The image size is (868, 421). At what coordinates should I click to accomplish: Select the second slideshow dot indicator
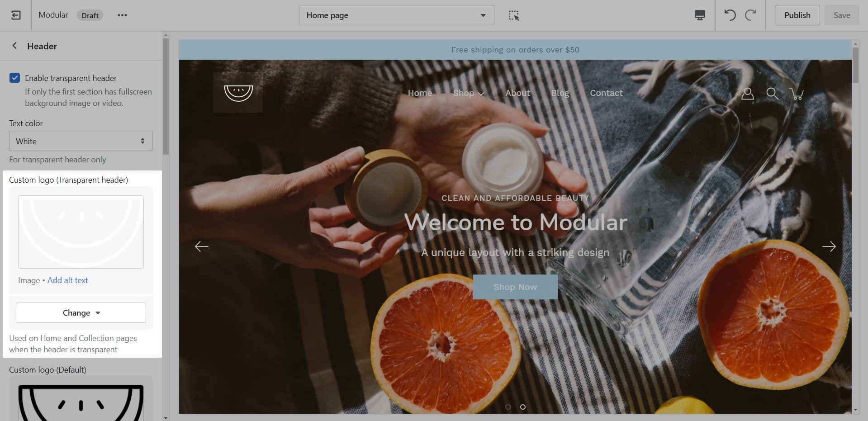pyautogui.click(x=523, y=407)
